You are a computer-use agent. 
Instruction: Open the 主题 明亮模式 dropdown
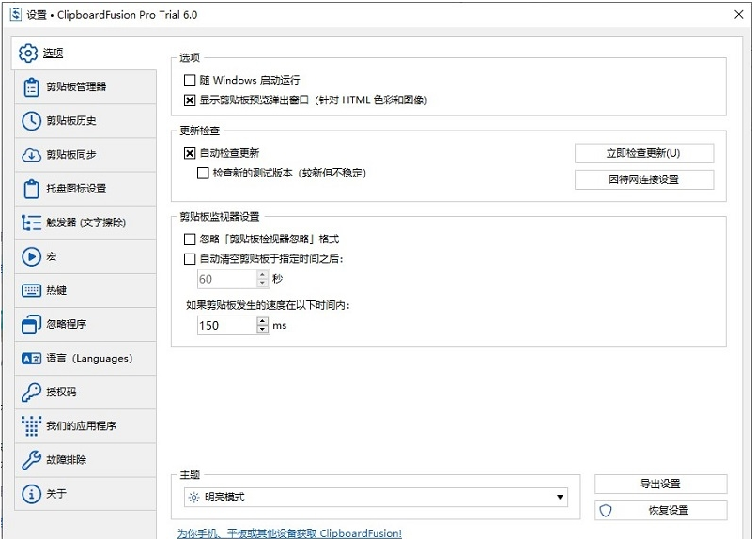point(376,497)
